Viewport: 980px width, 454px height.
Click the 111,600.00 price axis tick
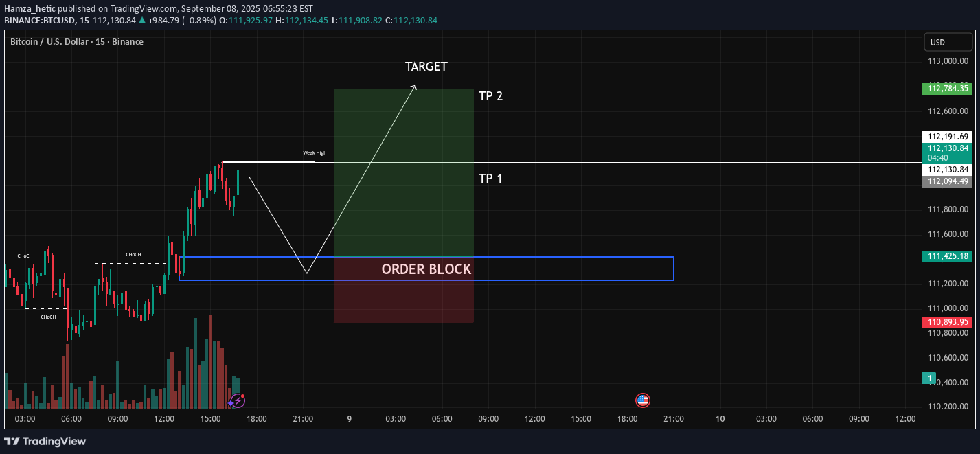(x=948, y=234)
